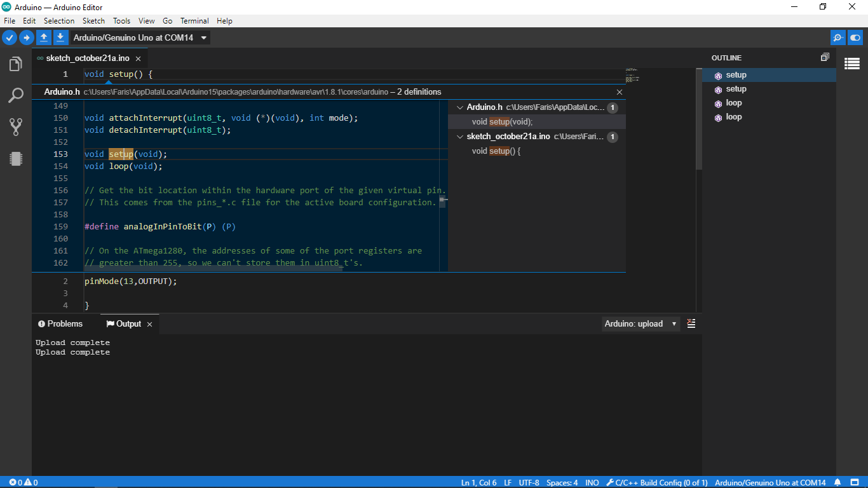Collapse all items in Outline panel
The image size is (868, 488).
[x=825, y=57]
